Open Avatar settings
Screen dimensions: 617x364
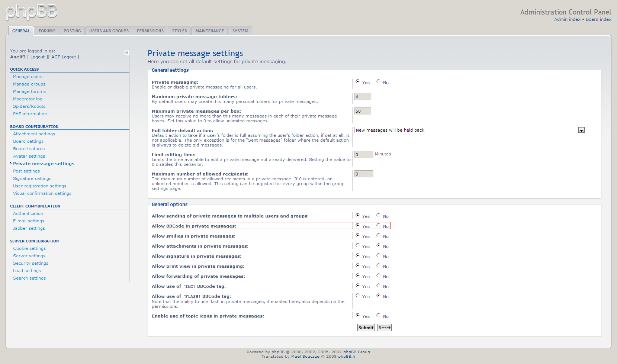click(29, 156)
